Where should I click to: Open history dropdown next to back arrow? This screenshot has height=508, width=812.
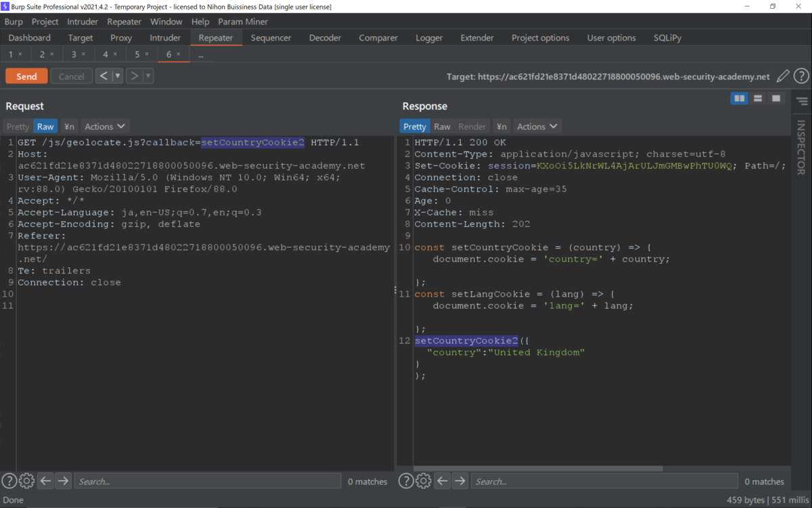pyautogui.click(x=118, y=76)
